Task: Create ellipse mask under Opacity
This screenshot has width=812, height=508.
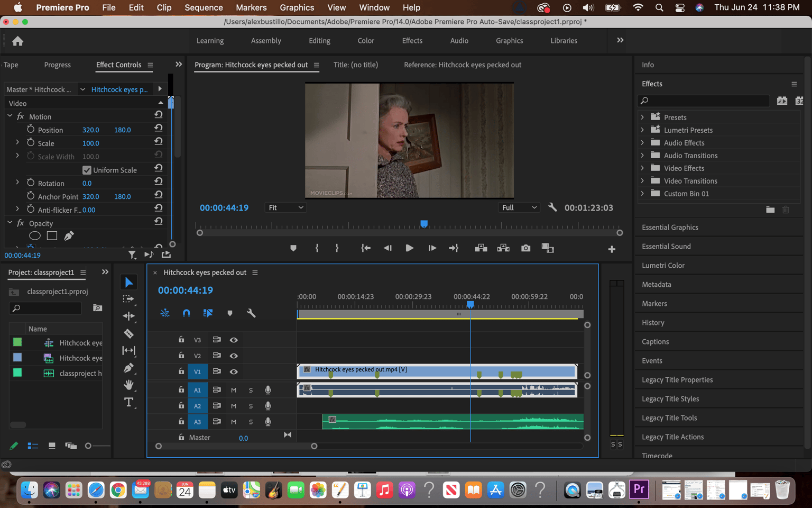Action: coord(35,236)
